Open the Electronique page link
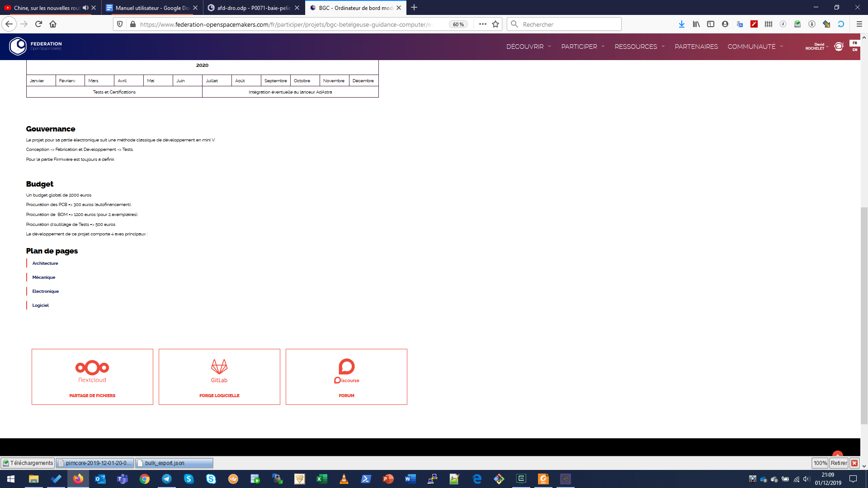The height and width of the screenshot is (488, 868). point(45,291)
